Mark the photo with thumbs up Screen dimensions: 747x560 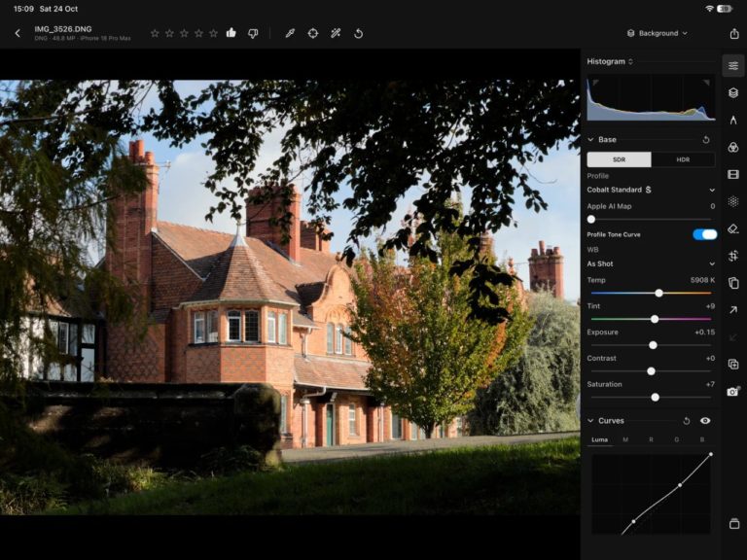coord(231,33)
